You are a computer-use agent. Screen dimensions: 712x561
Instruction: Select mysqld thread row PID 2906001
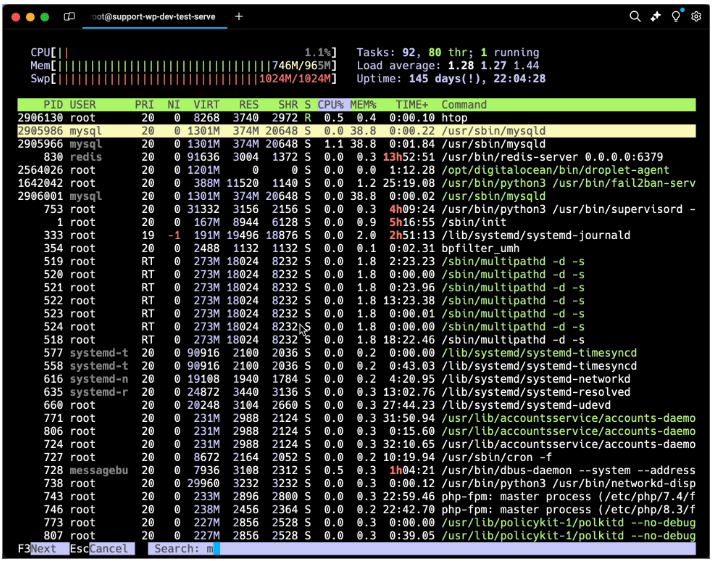[x=356, y=196]
